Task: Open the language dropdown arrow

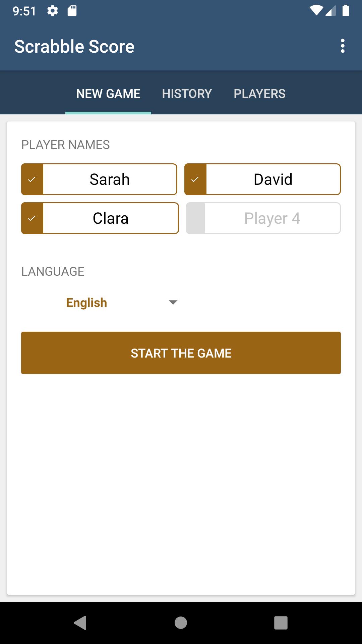Action: (173, 303)
